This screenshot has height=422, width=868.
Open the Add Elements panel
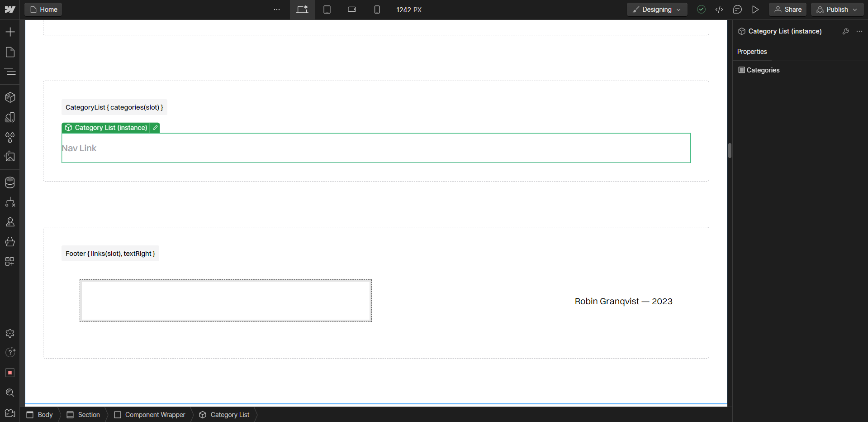click(10, 32)
